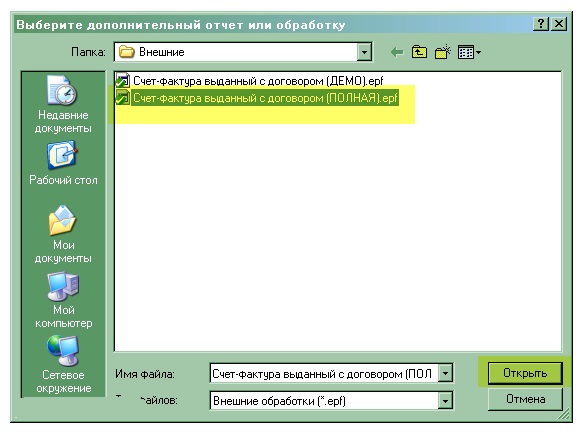Select Мой компьютер in sidebar
Viewport: 584px width, 433px height.
(63, 300)
